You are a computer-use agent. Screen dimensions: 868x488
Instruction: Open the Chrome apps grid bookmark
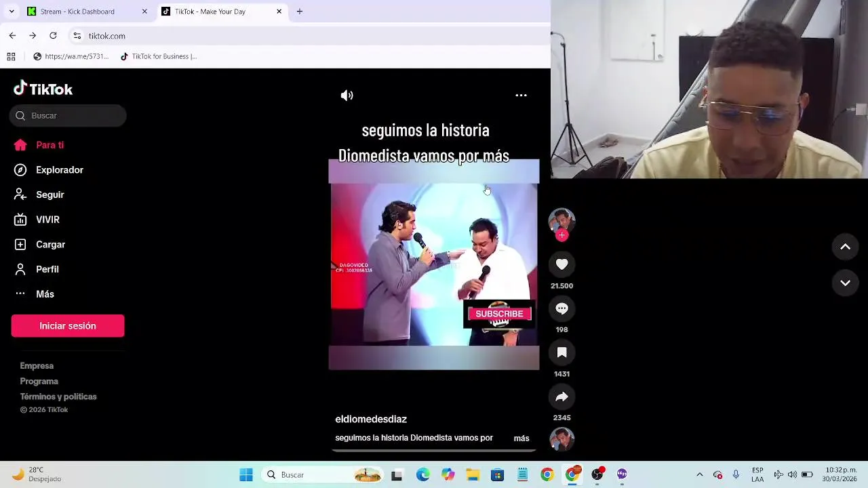11,56
